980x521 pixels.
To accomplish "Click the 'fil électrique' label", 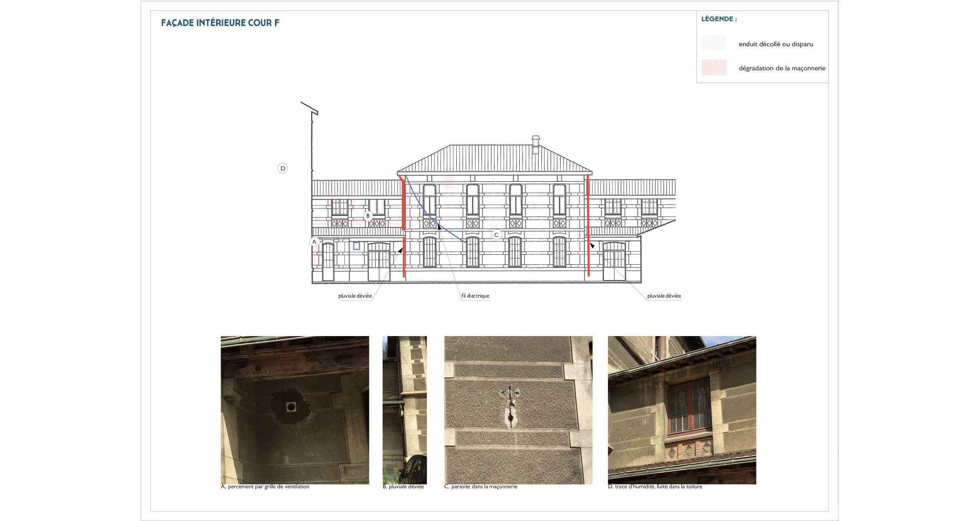I will (x=475, y=296).
